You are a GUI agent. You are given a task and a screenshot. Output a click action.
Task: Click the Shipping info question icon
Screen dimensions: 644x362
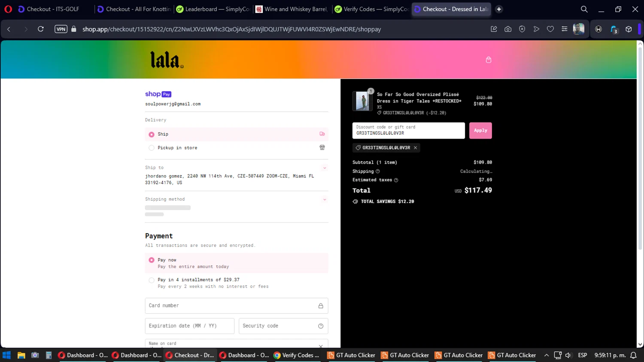click(378, 171)
